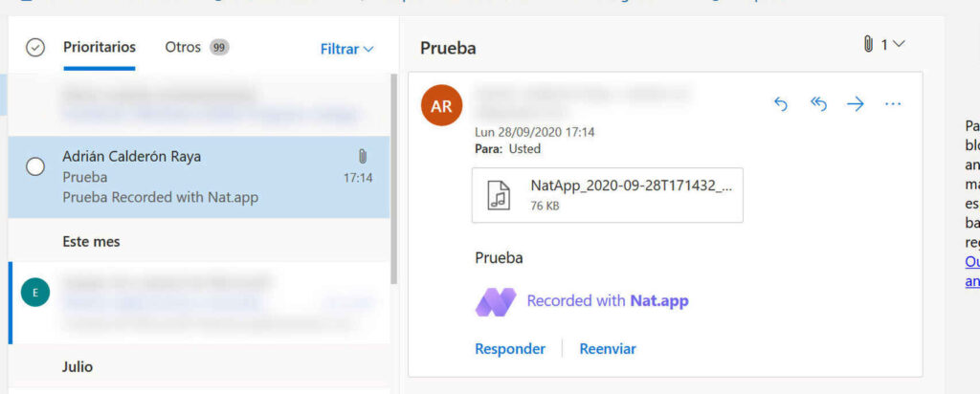Click the Responder button
Screen dimensions: 980x394
click(510, 349)
